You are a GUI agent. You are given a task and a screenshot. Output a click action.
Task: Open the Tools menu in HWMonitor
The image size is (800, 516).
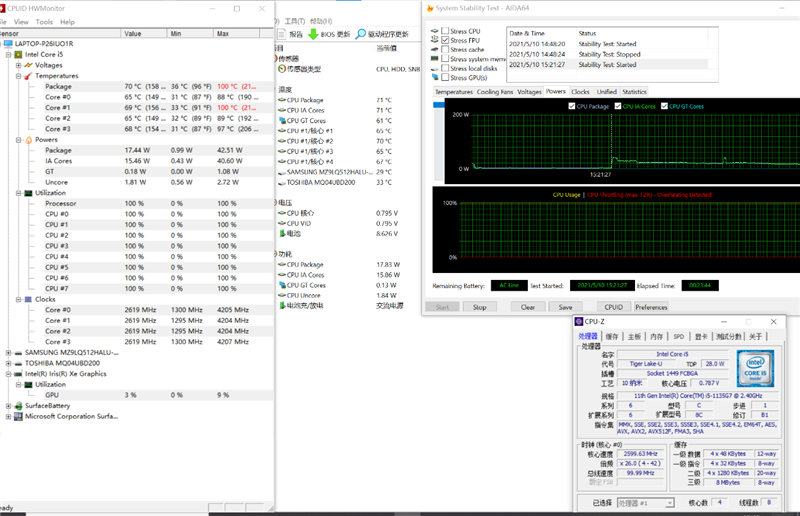point(44,21)
